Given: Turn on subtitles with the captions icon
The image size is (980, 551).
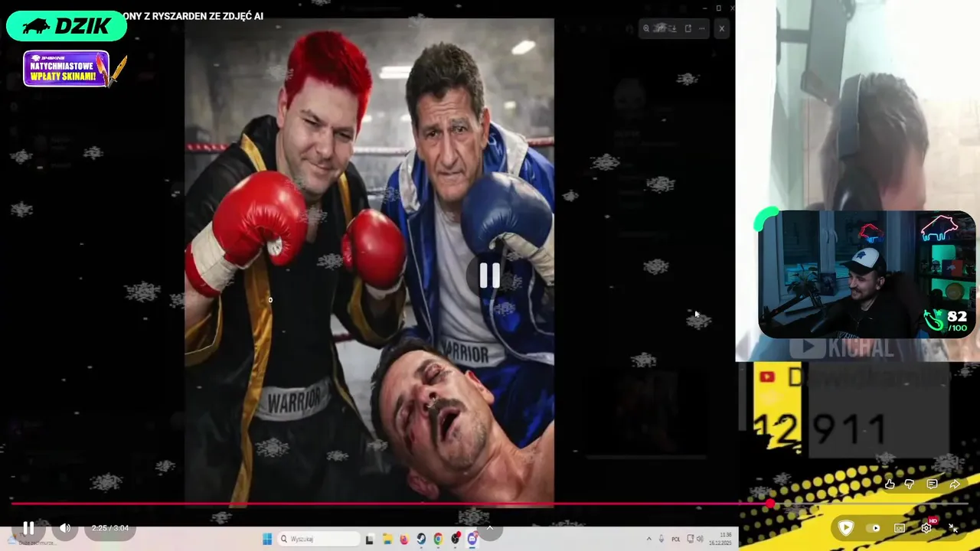Looking at the screenshot, I should pos(900,528).
